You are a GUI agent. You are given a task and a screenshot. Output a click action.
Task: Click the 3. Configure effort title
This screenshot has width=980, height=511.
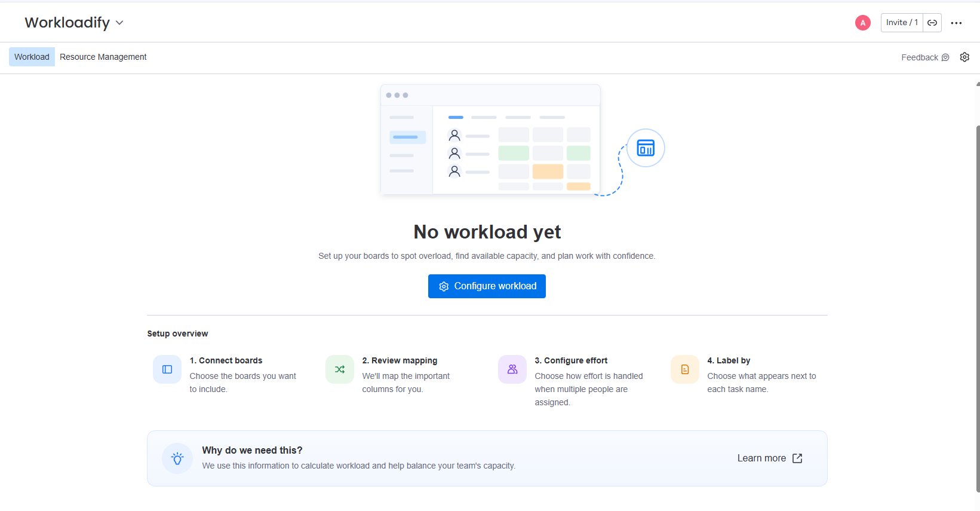[x=571, y=360]
